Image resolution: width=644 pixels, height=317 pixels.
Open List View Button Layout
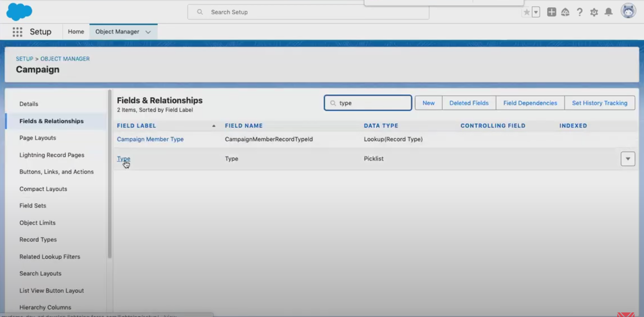click(x=52, y=291)
